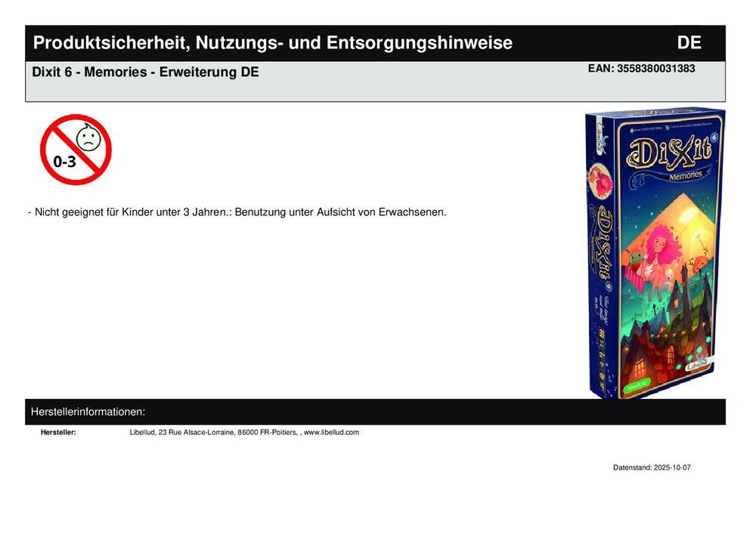
Task: Click the 0-3 age warning icon
Action: click(76, 150)
